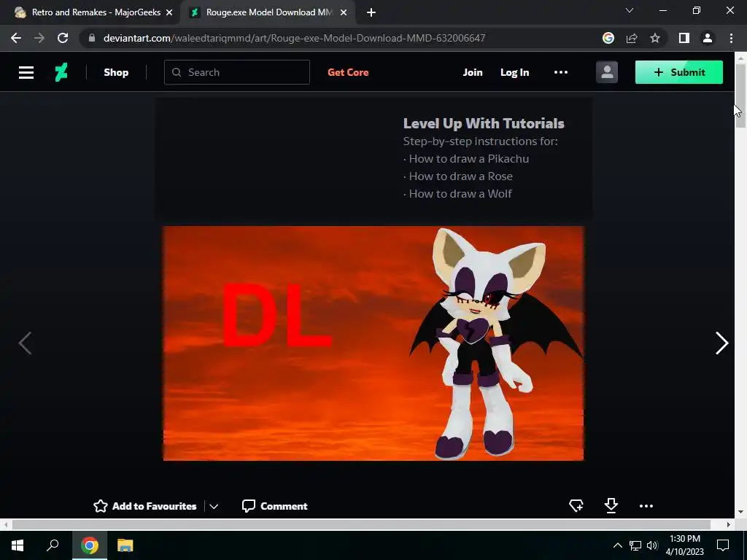Open Windows taskbar search
The image size is (747, 560).
click(x=53, y=545)
